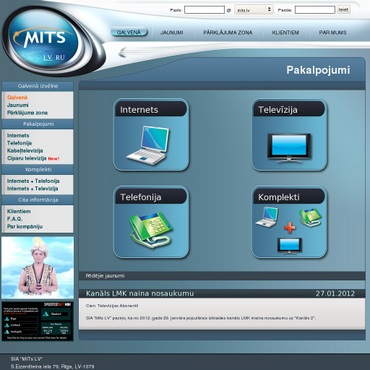The height and width of the screenshot is (370, 370).
Task: Open Internets + Telefonija bundle link
Action: (33, 181)
